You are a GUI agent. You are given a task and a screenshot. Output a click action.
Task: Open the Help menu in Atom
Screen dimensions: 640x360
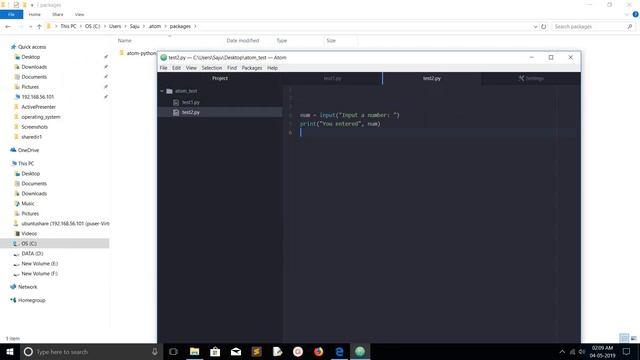[x=272, y=68]
